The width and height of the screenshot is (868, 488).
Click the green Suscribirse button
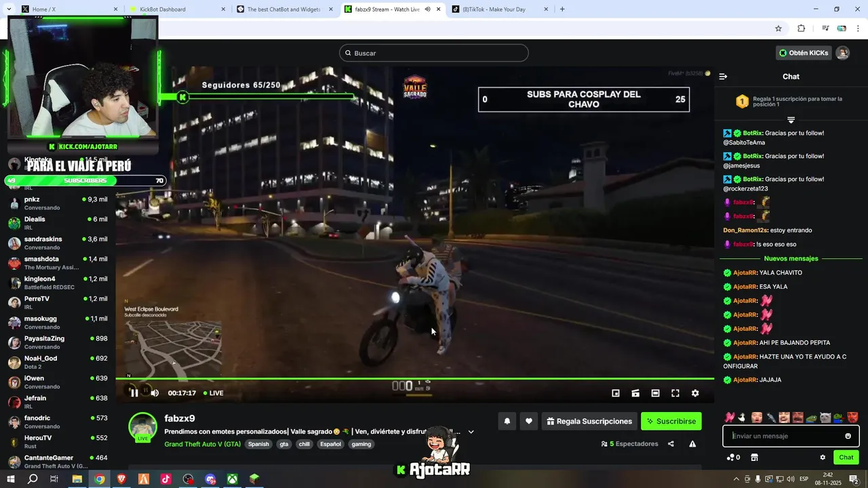tap(671, 422)
